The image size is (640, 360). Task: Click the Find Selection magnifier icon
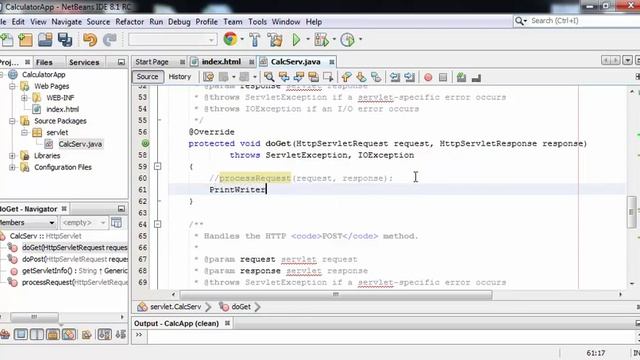[269, 77]
